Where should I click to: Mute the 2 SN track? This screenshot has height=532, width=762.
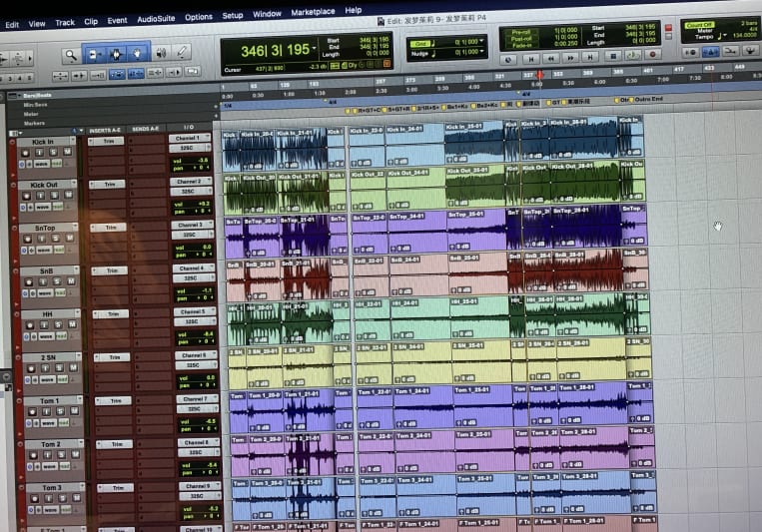click(x=73, y=367)
